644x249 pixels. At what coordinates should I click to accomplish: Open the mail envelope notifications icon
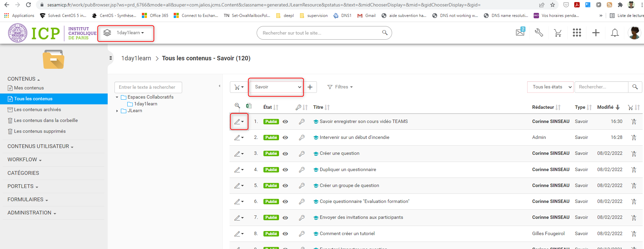[x=520, y=33]
